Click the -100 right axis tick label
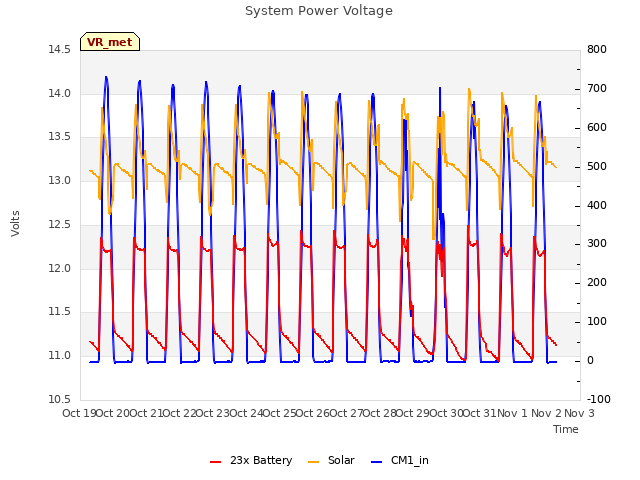The height and width of the screenshot is (480, 640). click(x=599, y=399)
